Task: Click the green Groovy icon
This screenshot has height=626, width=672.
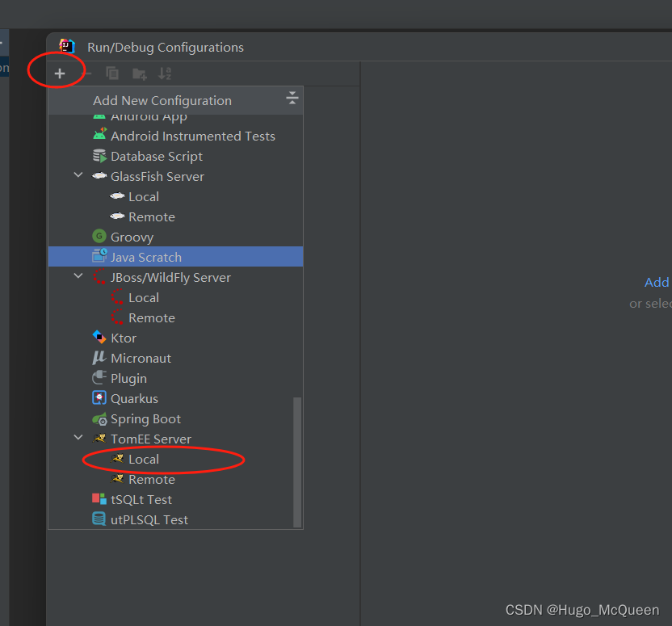Action: 99,236
